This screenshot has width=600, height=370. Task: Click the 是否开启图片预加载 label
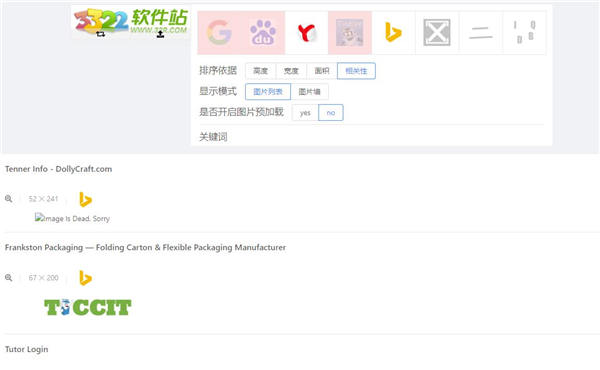click(x=241, y=112)
